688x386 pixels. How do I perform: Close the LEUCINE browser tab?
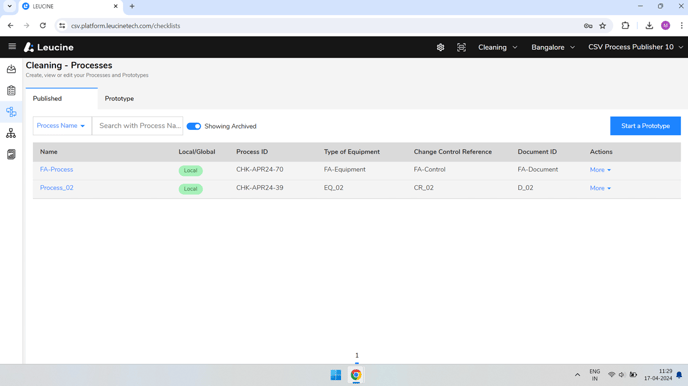click(115, 6)
